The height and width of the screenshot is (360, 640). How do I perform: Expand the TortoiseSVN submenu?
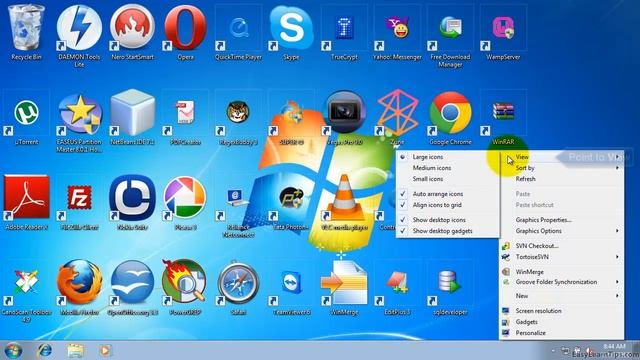tap(562, 257)
